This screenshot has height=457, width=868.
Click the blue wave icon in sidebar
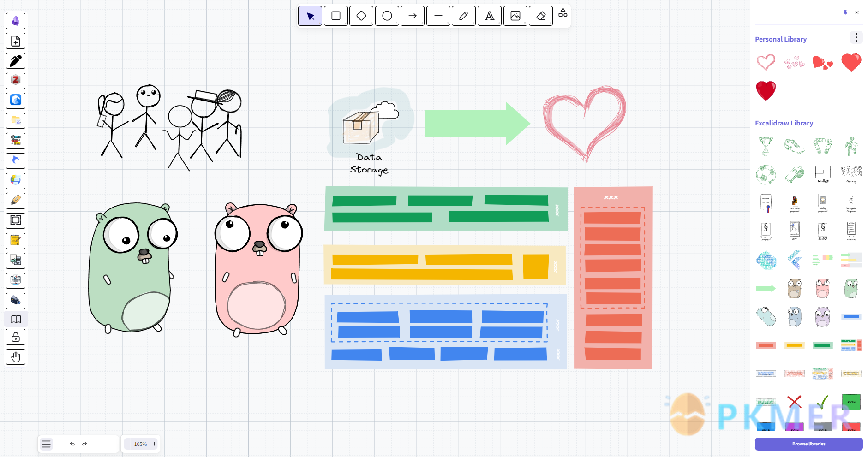click(16, 101)
